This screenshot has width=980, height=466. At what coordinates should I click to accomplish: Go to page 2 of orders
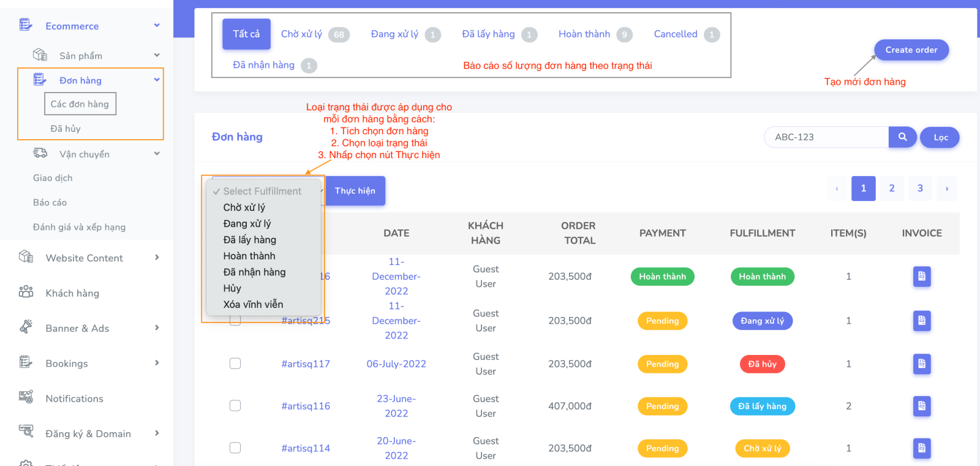coord(892,188)
